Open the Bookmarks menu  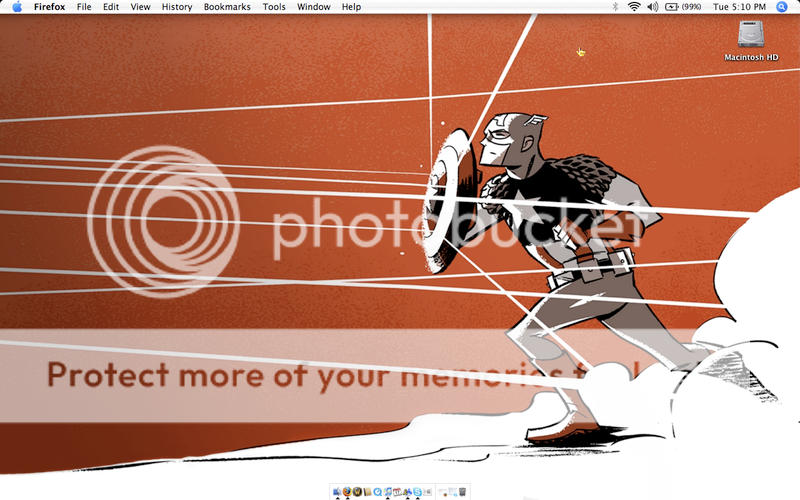pyautogui.click(x=227, y=7)
